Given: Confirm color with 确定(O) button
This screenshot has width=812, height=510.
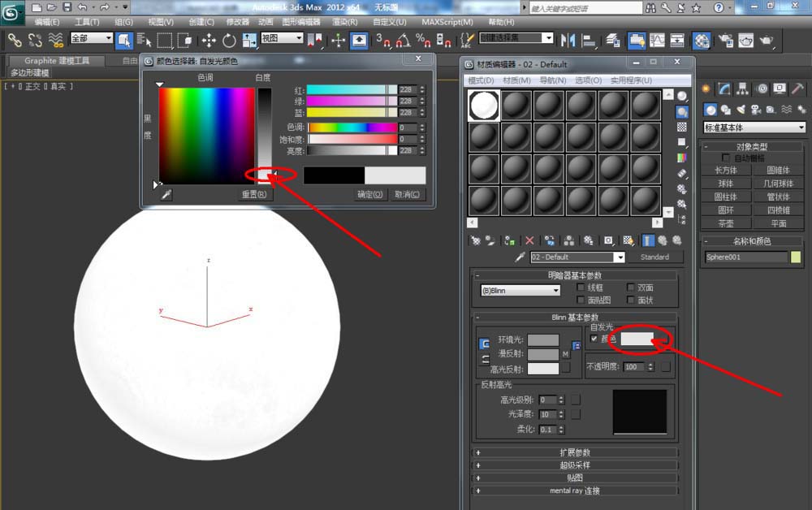Looking at the screenshot, I should click(x=369, y=195).
